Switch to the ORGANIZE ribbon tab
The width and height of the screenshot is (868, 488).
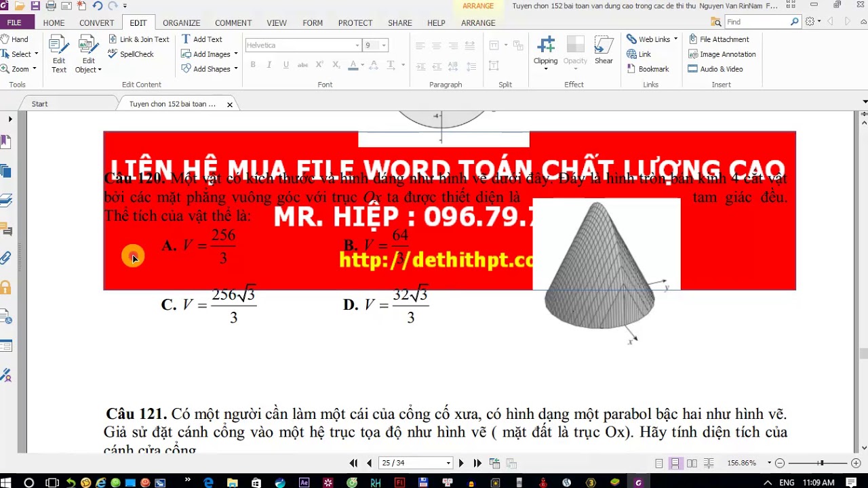pyautogui.click(x=182, y=22)
